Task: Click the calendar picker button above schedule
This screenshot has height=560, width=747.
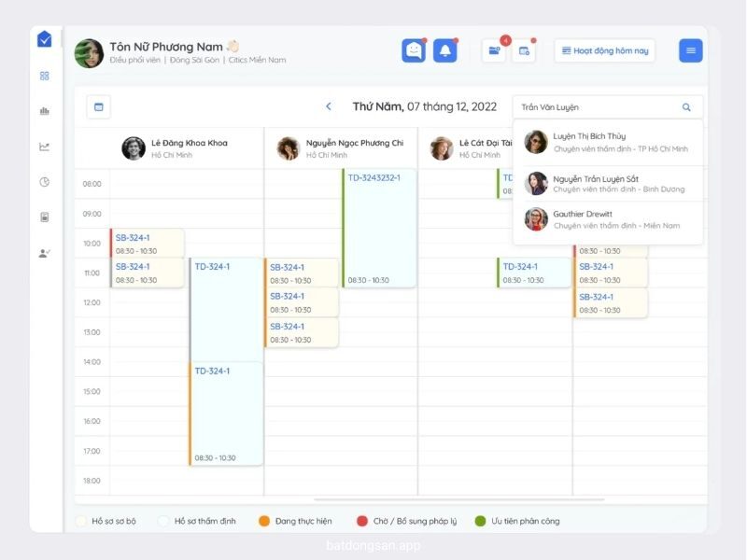Action: (98, 107)
